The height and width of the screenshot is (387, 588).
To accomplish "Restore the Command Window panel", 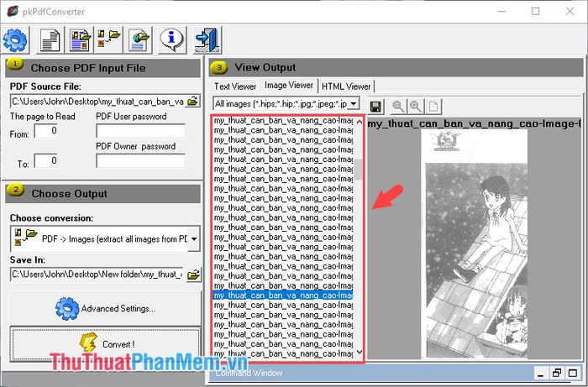I will (x=557, y=373).
